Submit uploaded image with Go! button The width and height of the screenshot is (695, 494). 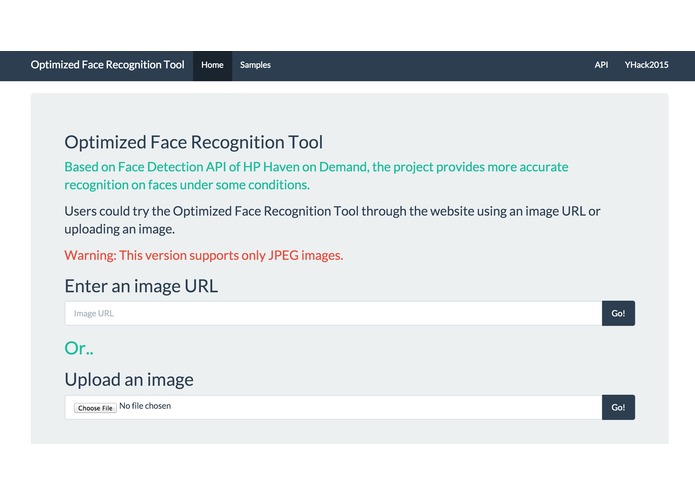[618, 407]
